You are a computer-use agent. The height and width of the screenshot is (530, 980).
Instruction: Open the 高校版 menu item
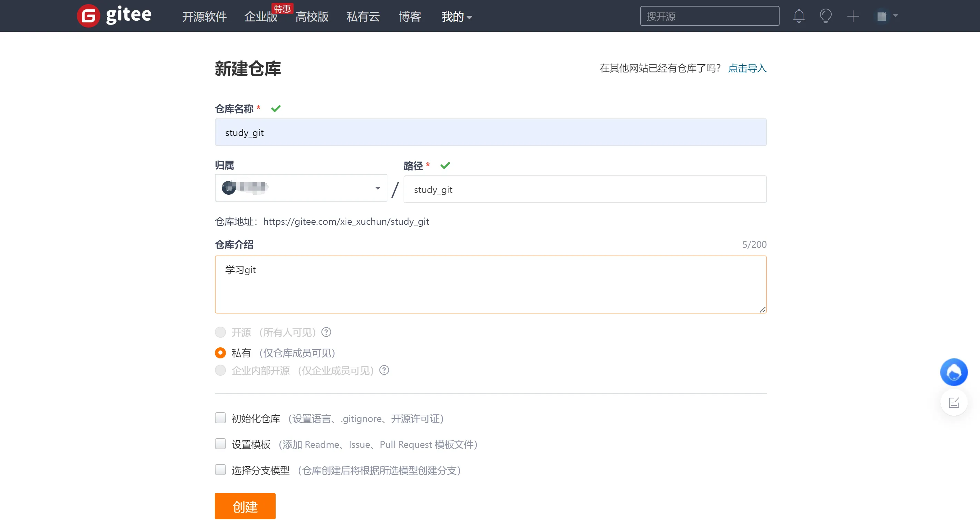click(311, 17)
